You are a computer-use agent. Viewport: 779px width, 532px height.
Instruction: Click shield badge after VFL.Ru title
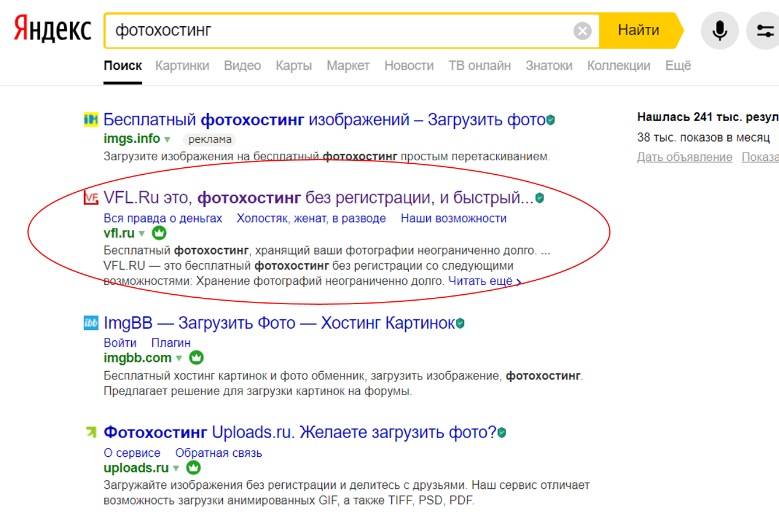coord(540,198)
